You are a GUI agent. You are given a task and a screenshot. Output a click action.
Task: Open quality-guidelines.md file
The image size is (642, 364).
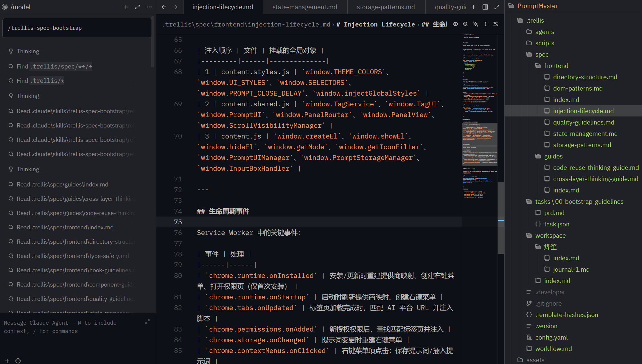click(584, 122)
